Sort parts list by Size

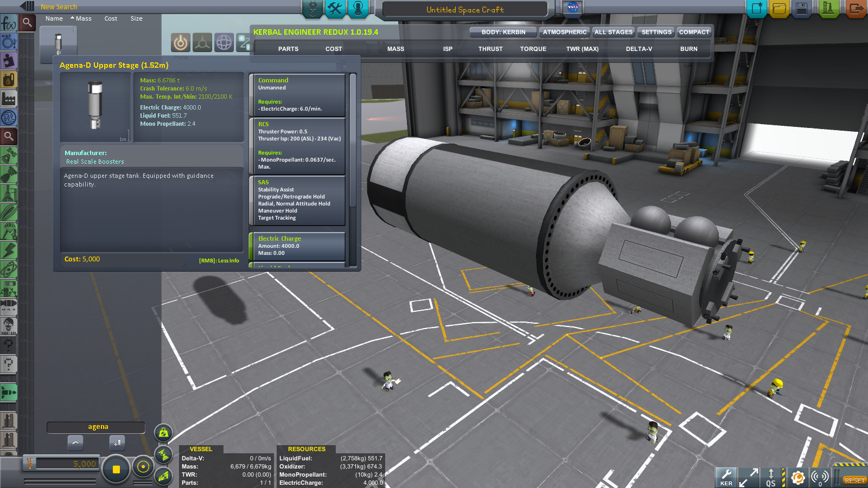coord(137,18)
